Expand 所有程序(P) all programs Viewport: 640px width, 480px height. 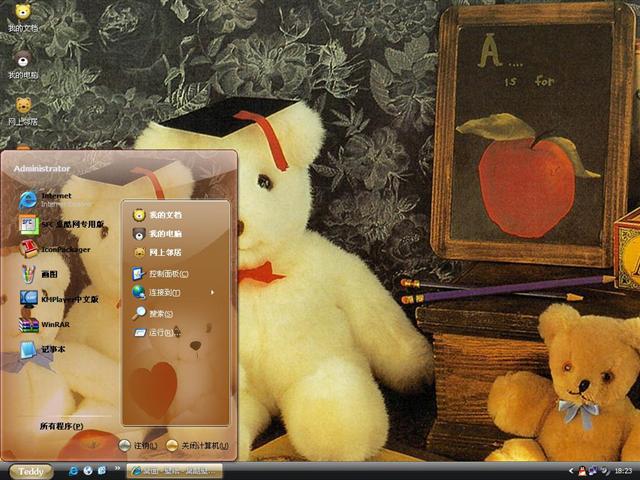point(61,426)
